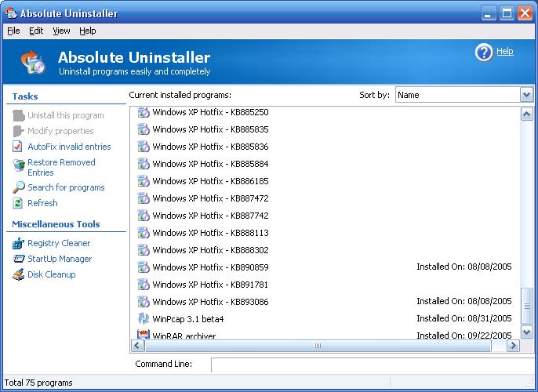538x392 pixels.
Task: Select Windows XP Hotfix - KB890859 entry
Action: [x=325, y=267]
